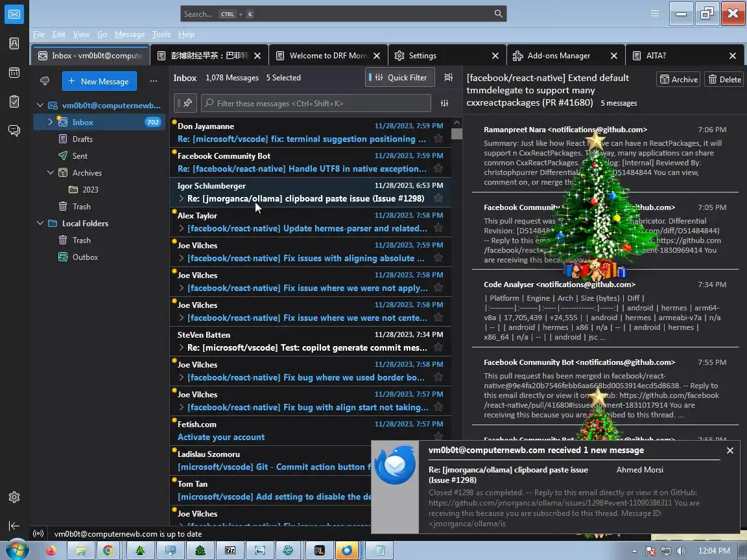
Task: Close the new message notification popup
Action: (730, 450)
